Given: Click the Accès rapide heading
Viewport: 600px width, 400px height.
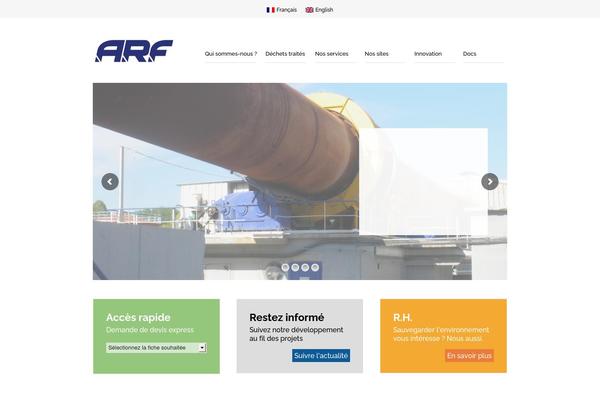Looking at the screenshot, I should click(138, 317).
